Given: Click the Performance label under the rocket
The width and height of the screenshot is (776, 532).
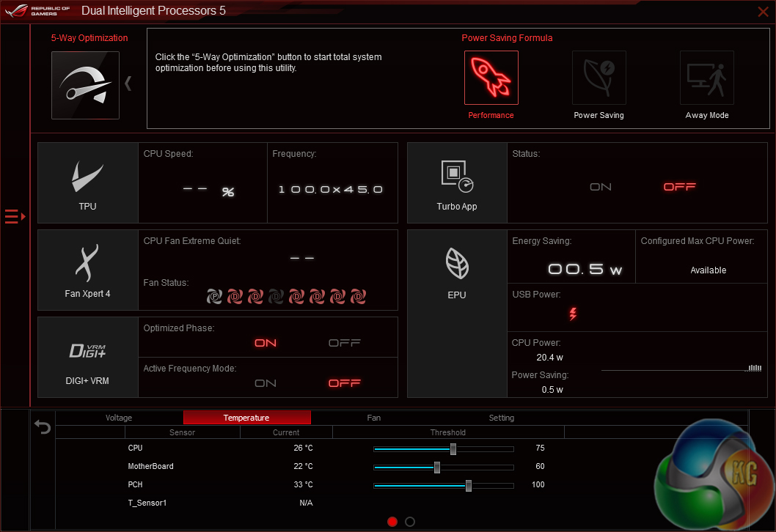Looking at the screenshot, I should pos(491,115).
